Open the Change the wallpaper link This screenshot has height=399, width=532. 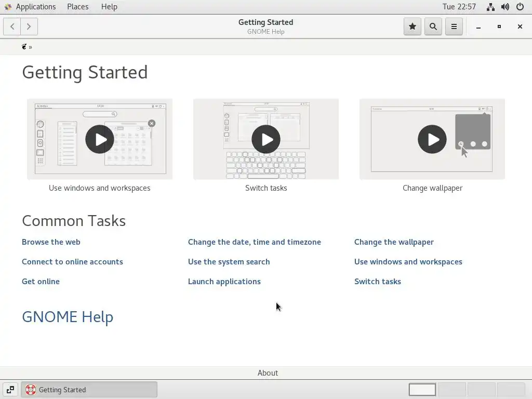pos(394,242)
